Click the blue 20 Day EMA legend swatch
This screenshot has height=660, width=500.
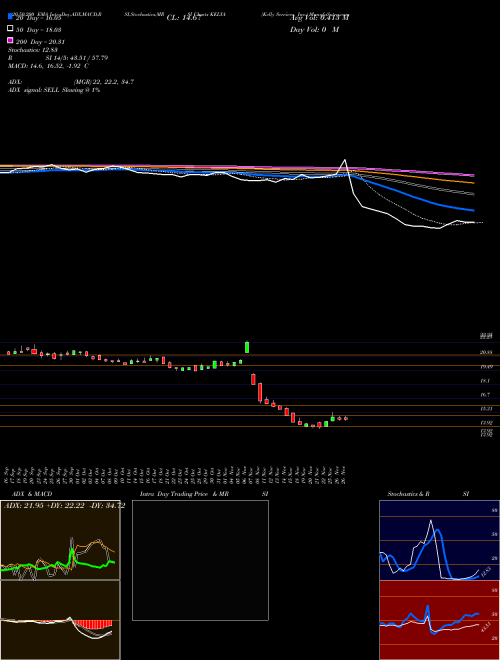point(10,16)
